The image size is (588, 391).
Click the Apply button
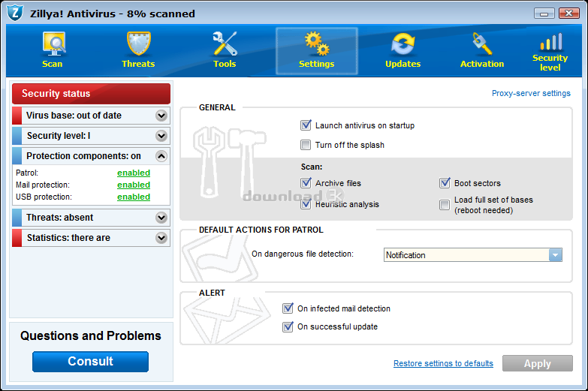click(538, 363)
